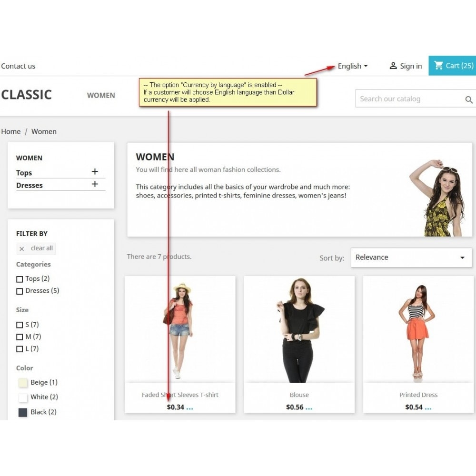Click the search magnifier icon
Screen dimensions: 476x476
469,99
